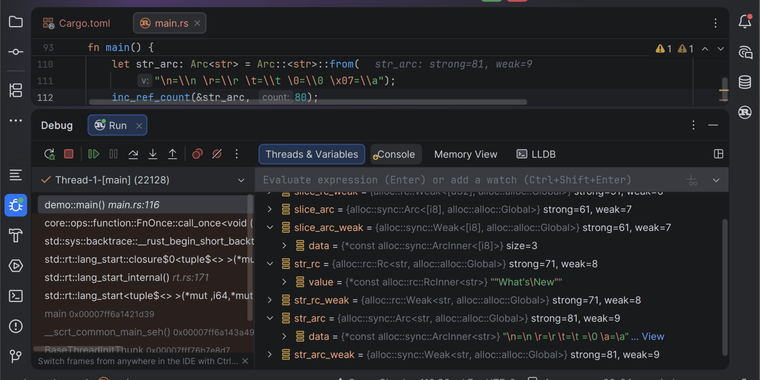Close the main.rs tab
The image size is (760, 380).
pos(197,23)
